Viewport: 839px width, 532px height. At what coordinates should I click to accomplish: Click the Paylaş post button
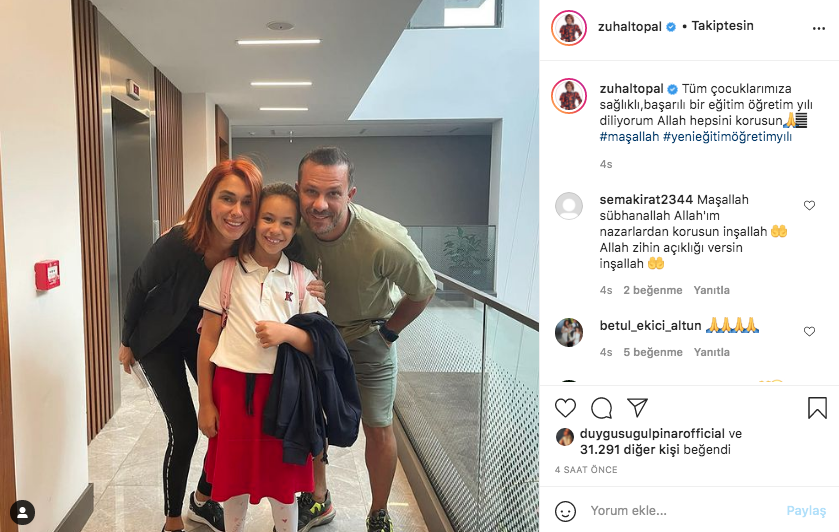[x=806, y=511]
